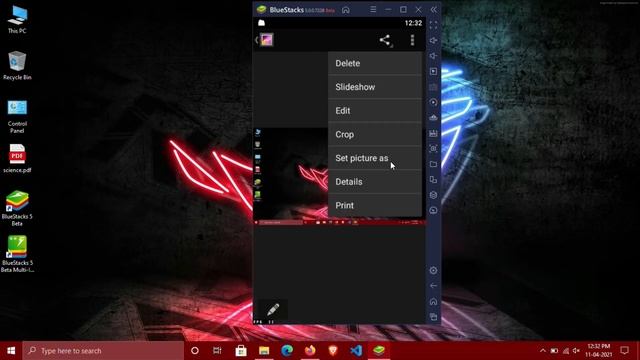Open File Explorer from taskbar
The image size is (640, 360).
coord(264,351)
